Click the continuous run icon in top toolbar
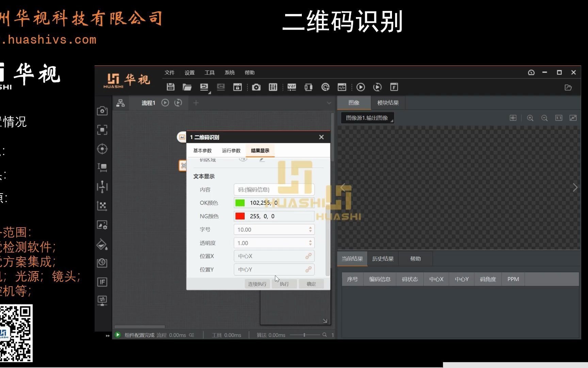This screenshot has width=588, height=368. (x=377, y=87)
